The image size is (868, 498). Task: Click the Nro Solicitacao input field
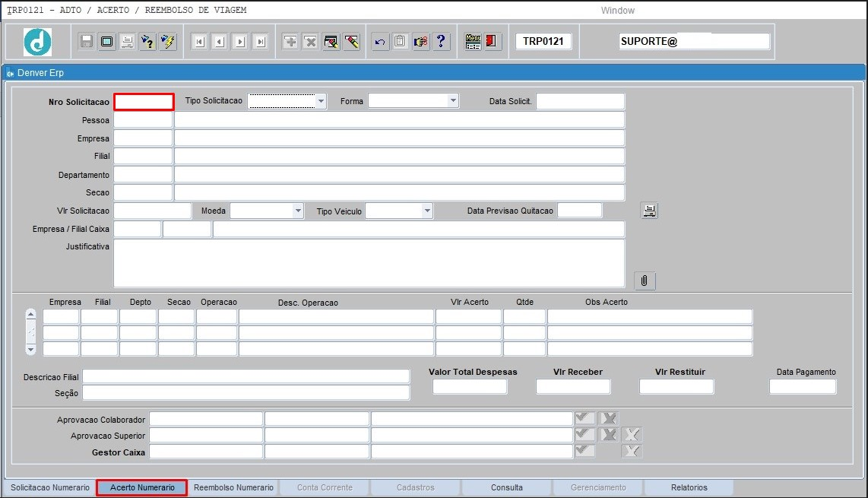pos(144,102)
